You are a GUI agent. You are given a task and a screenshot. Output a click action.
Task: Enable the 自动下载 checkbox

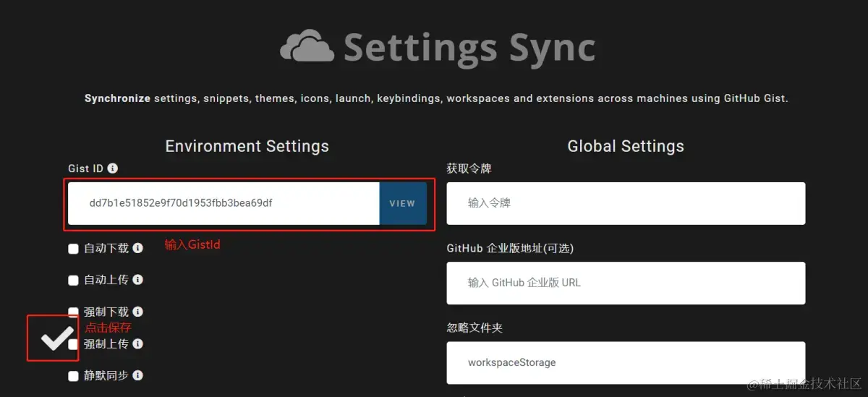(73, 249)
